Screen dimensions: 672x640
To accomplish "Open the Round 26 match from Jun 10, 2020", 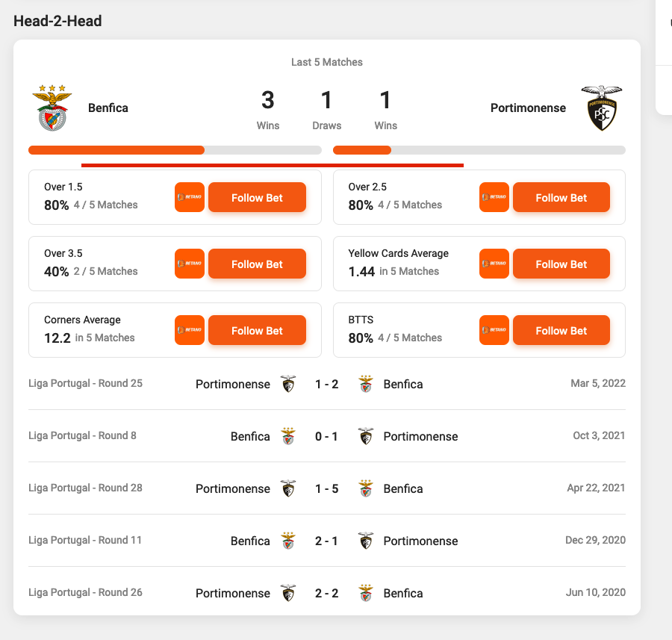I will (326, 592).
